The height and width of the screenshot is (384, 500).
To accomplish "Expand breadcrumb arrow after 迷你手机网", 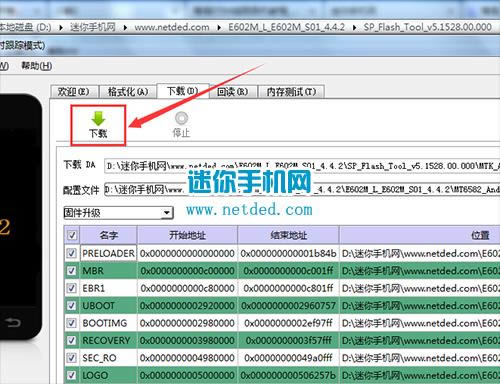I will [125, 27].
